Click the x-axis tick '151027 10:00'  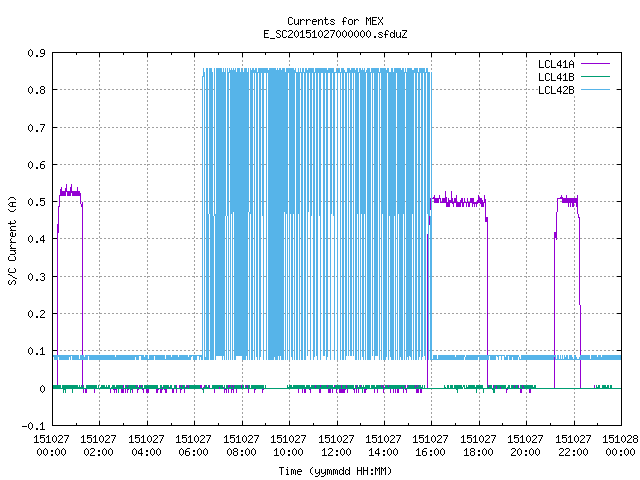288,446
